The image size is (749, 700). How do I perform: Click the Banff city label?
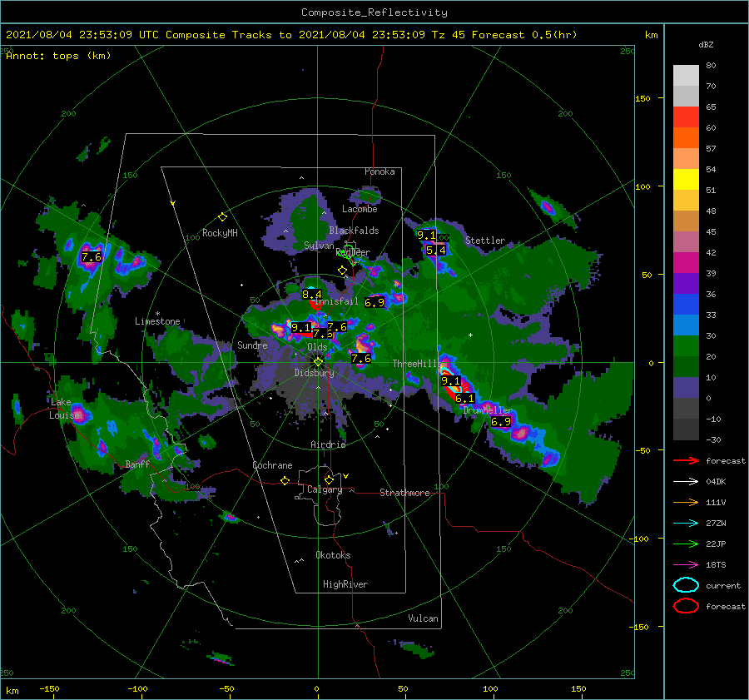[x=137, y=464]
